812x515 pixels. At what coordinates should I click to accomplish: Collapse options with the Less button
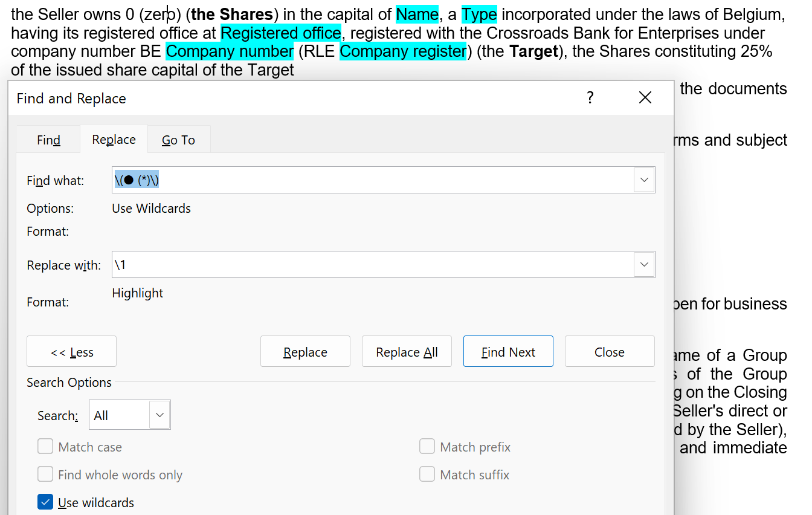coord(71,352)
